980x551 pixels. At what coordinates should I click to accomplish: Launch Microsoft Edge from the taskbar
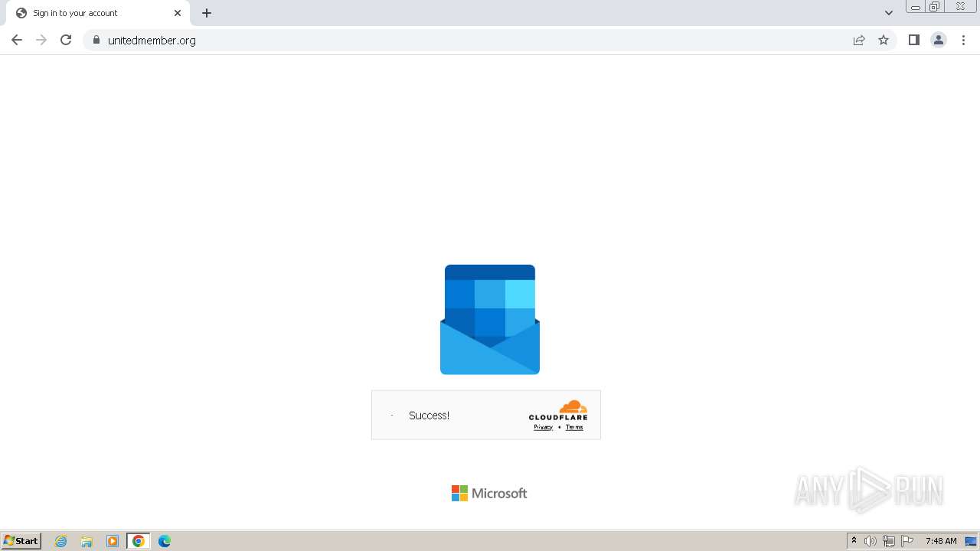pos(165,541)
